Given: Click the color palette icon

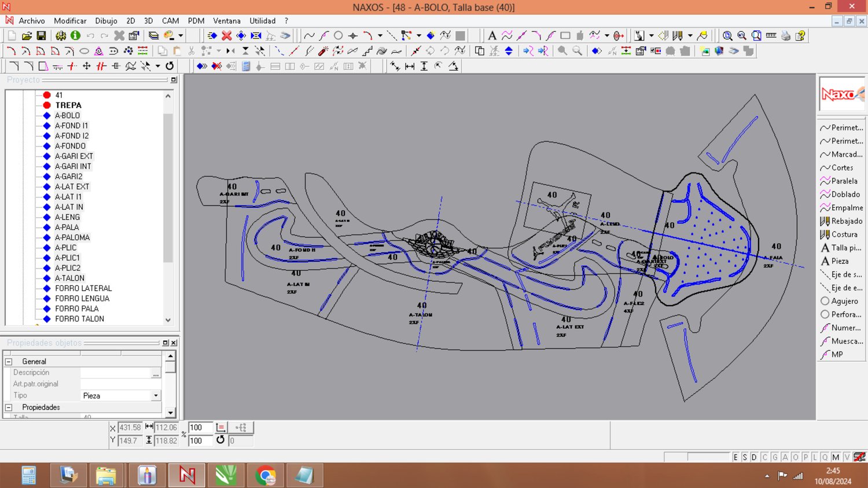Looking at the screenshot, I should click(x=169, y=36).
